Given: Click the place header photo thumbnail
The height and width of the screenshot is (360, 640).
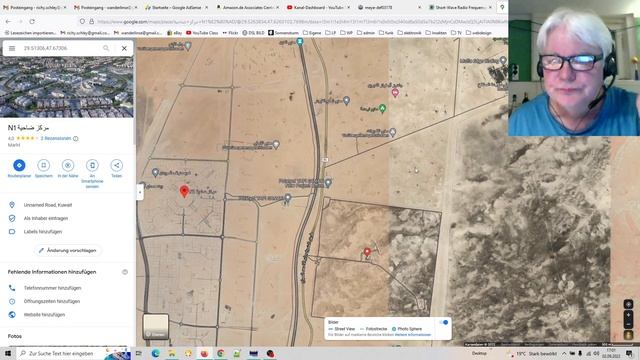Looking at the screenshot, I should click(67, 87).
